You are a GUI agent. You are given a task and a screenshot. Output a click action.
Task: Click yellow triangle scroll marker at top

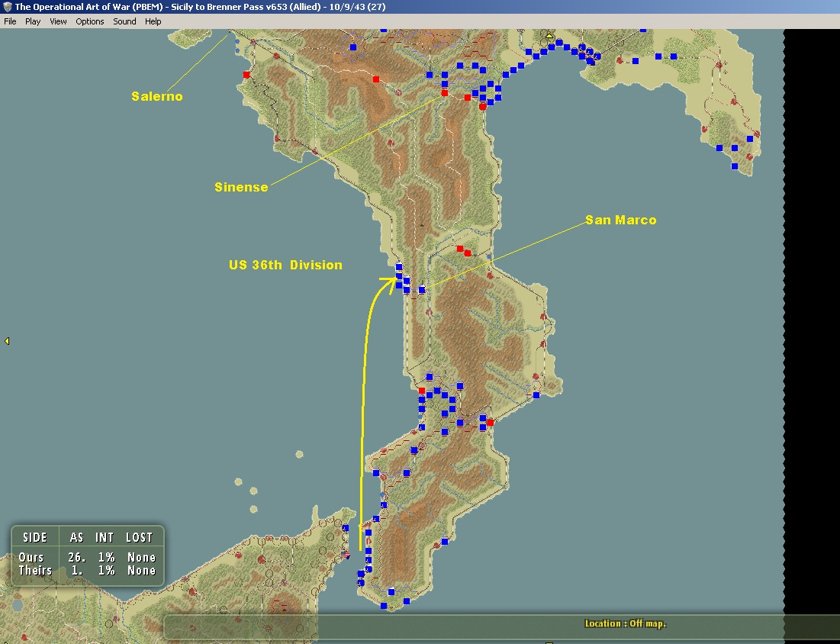click(x=549, y=36)
